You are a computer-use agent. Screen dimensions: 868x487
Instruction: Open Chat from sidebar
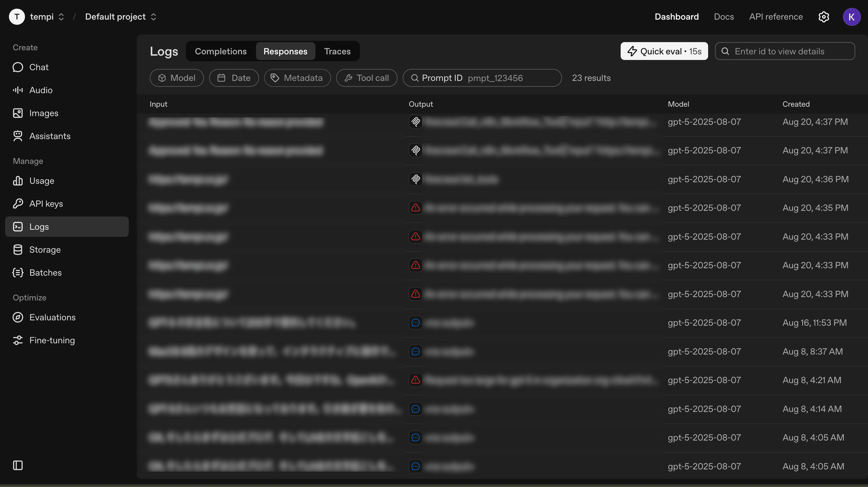(39, 67)
